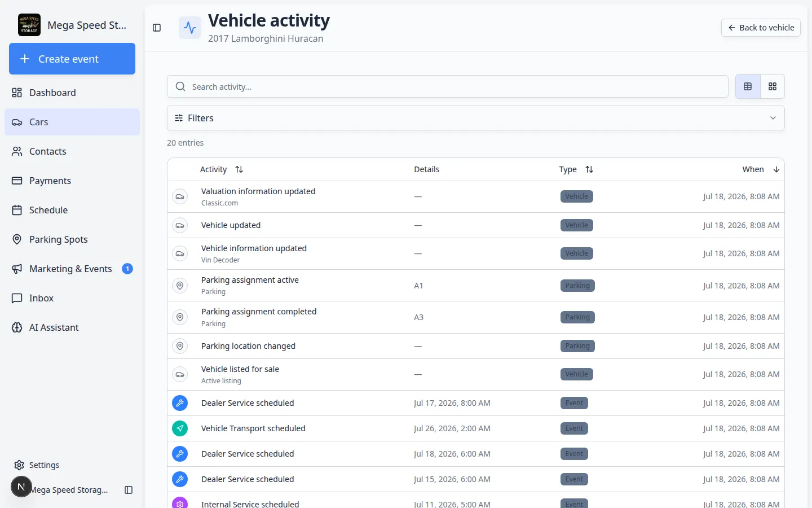Click the Dashboard grid icon
The height and width of the screenshot is (508, 812).
pos(17,93)
